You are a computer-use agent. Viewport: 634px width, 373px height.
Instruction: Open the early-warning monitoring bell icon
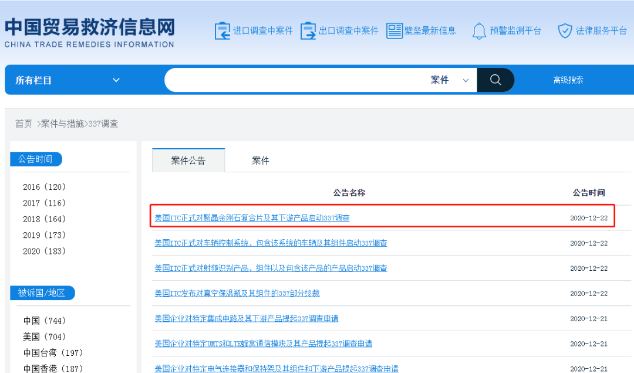[479, 31]
